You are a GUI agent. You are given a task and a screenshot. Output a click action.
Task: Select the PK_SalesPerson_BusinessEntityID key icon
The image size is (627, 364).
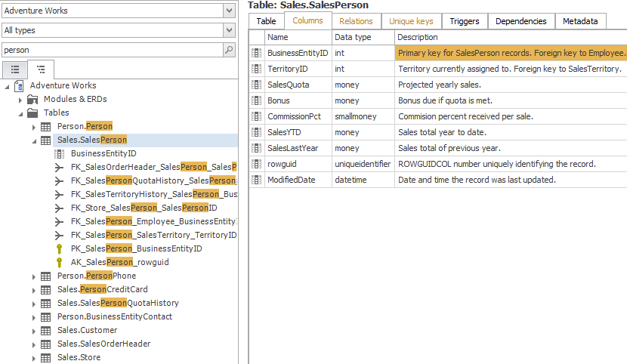coord(60,249)
